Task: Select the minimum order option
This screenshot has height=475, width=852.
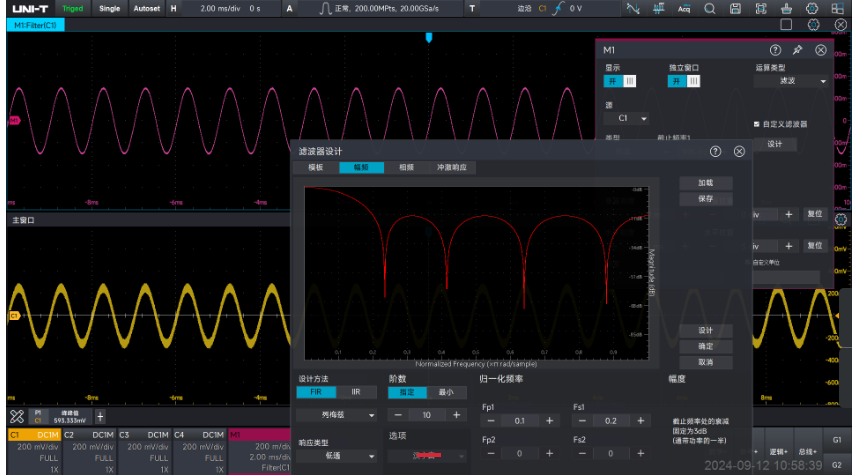Action: [446, 392]
